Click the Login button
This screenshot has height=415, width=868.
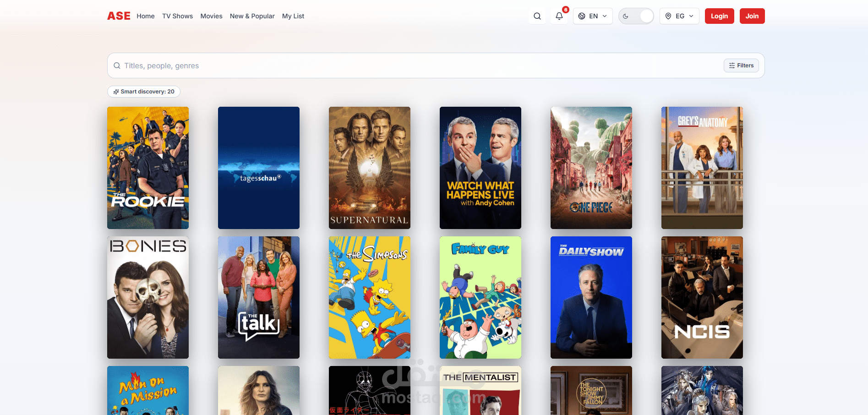click(x=720, y=16)
